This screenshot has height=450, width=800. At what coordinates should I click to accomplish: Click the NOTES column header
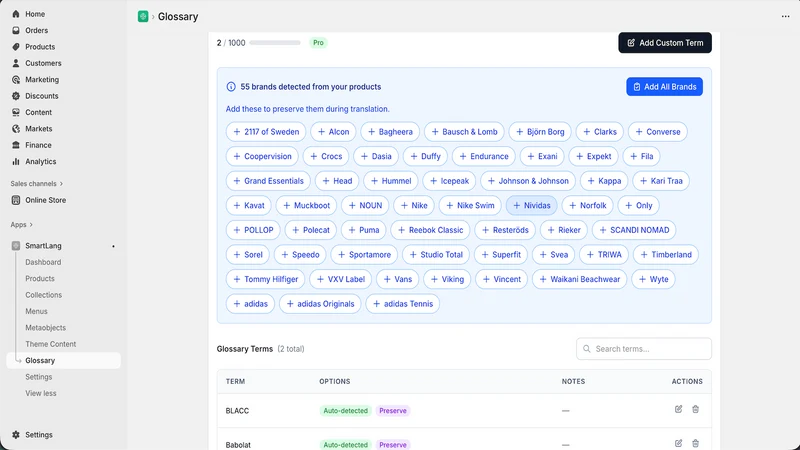(x=573, y=382)
